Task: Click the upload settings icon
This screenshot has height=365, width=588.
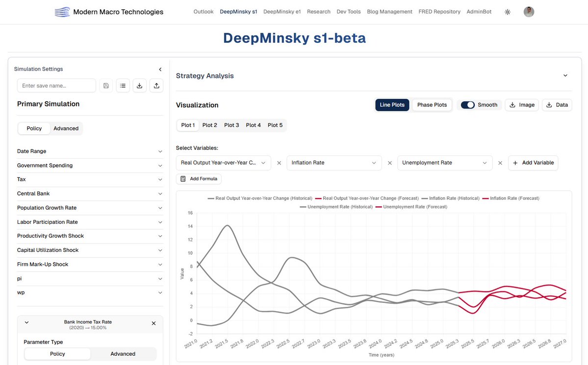Action: 156,86
